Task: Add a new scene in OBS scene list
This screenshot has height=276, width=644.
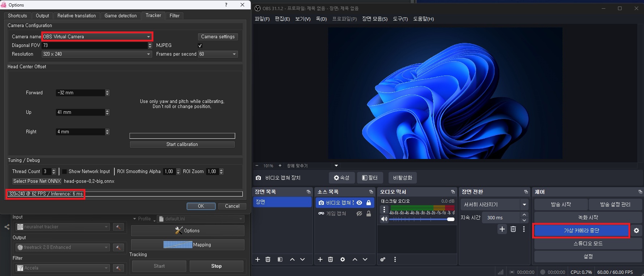Action: pos(258,259)
